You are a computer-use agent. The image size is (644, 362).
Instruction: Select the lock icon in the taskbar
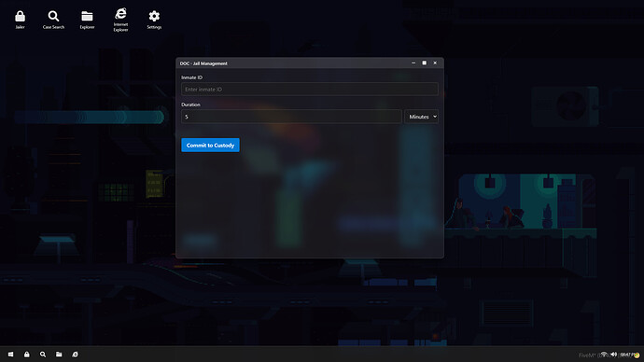pyautogui.click(x=27, y=355)
